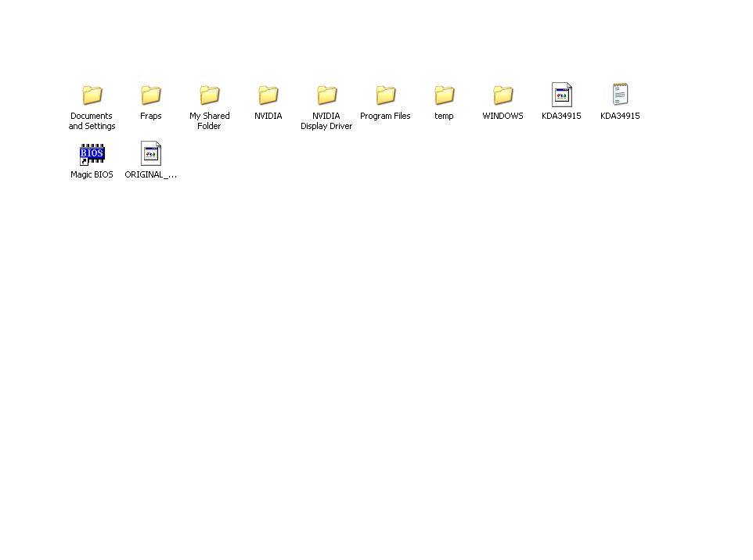Click the 'temp' folder name text
This screenshot has height=560, width=753.
(444, 117)
